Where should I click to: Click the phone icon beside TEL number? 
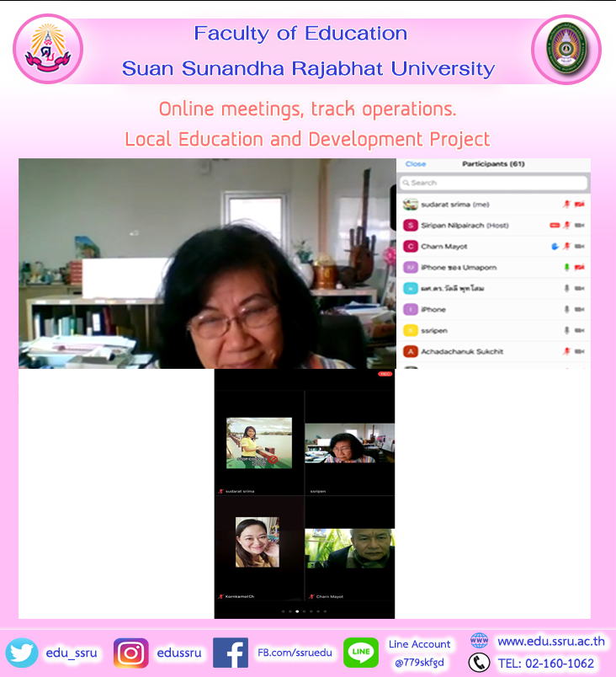[x=479, y=663]
